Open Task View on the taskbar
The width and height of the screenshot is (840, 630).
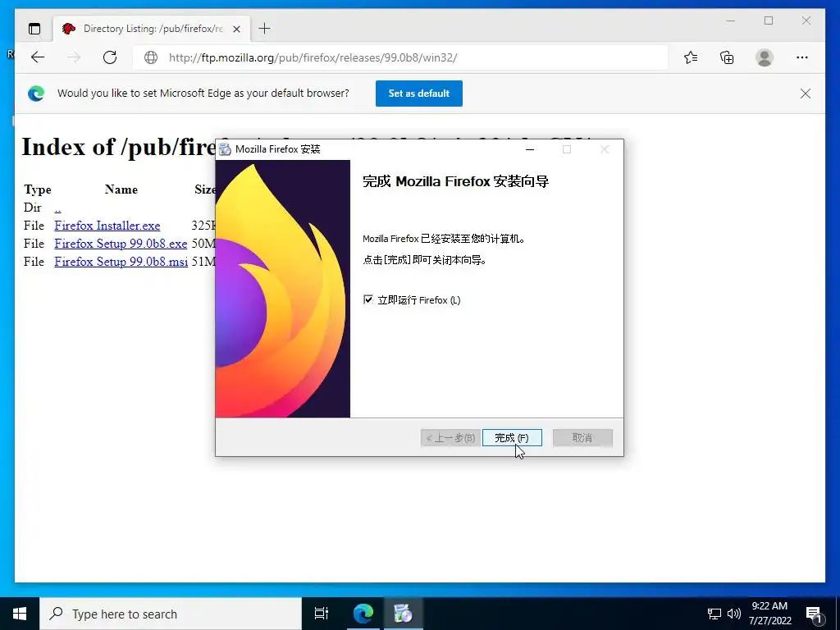tap(321, 614)
